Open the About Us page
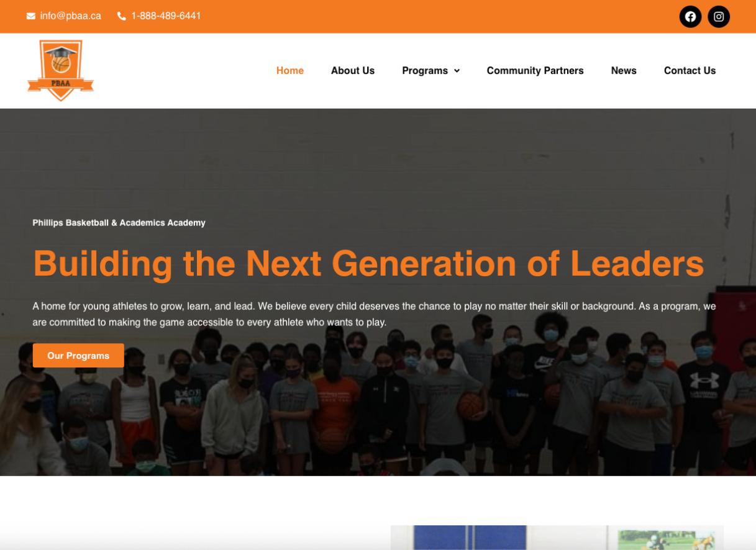The height and width of the screenshot is (550, 756). 353,71
